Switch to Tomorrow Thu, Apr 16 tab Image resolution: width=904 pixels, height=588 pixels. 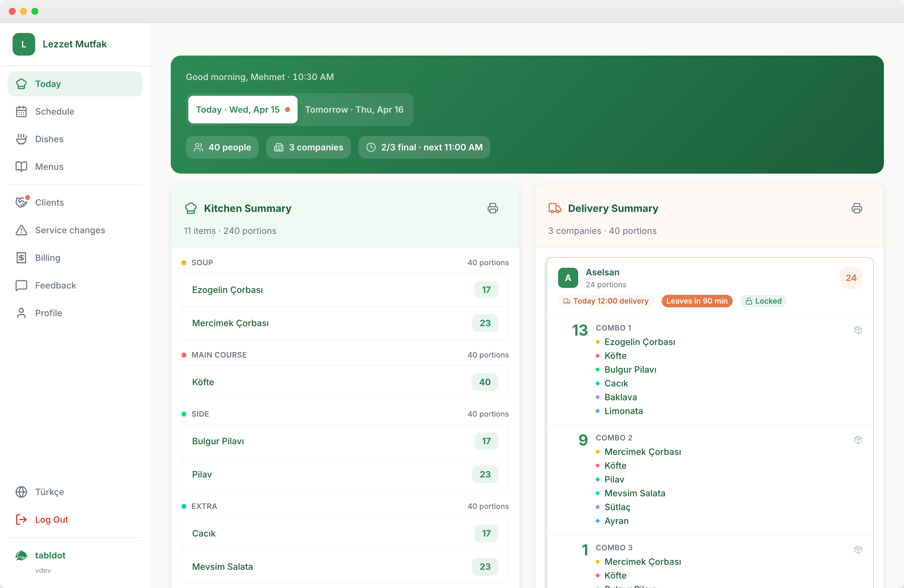pyautogui.click(x=354, y=109)
